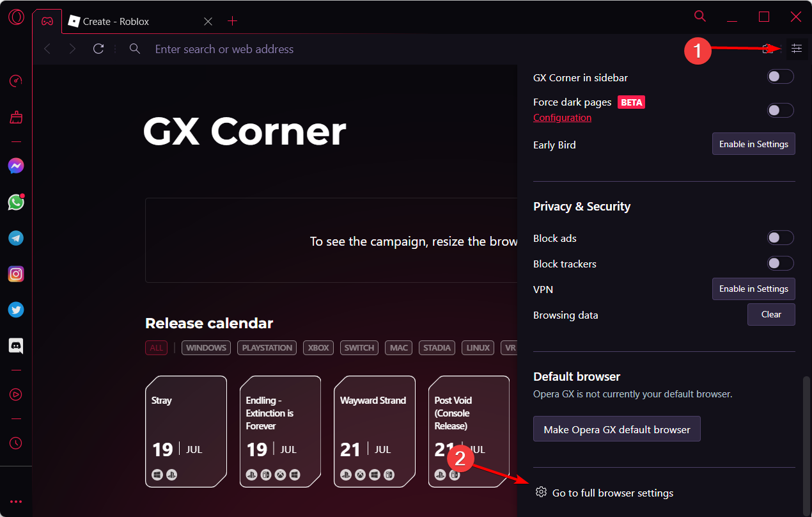Go forward with the forward arrow
Viewport: 812px width, 517px height.
tap(72, 49)
